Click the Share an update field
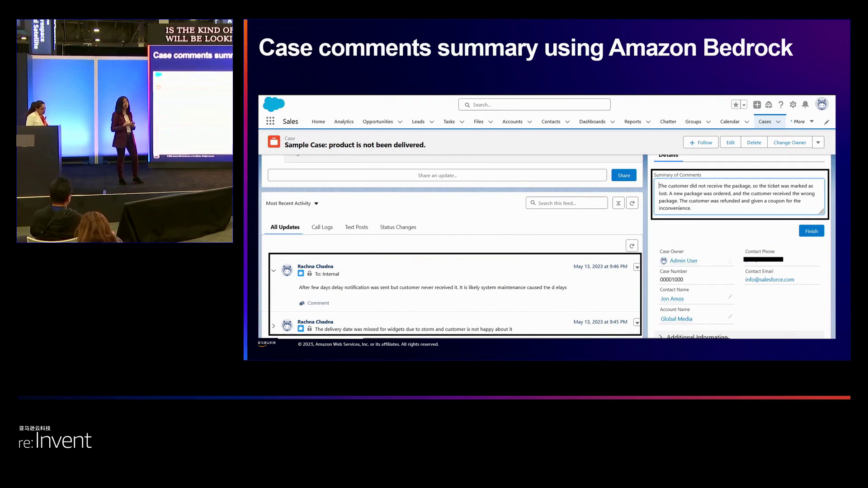868x488 pixels. (437, 175)
